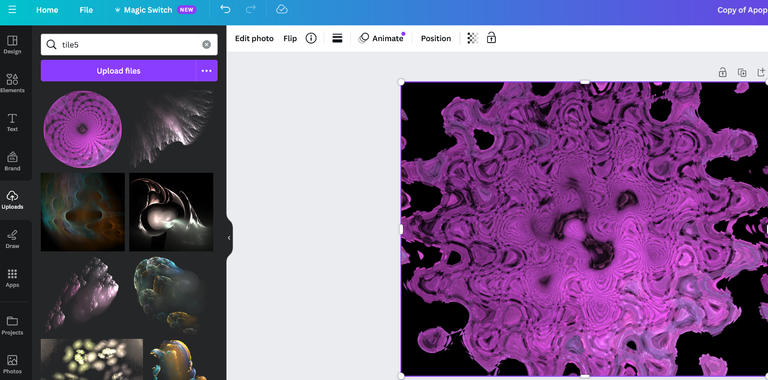Open the Design tab in sidebar
This screenshot has width=768, height=380.
pyautogui.click(x=12, y=45)
